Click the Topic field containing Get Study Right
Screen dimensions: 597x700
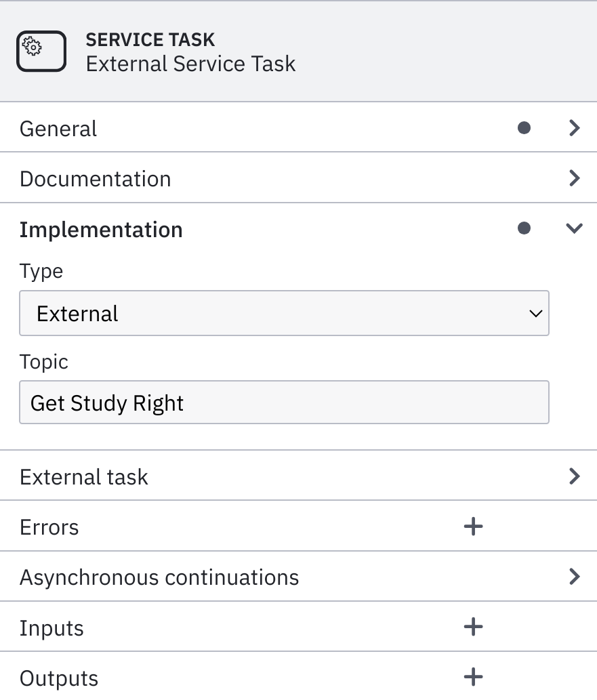tap(284, 403)
